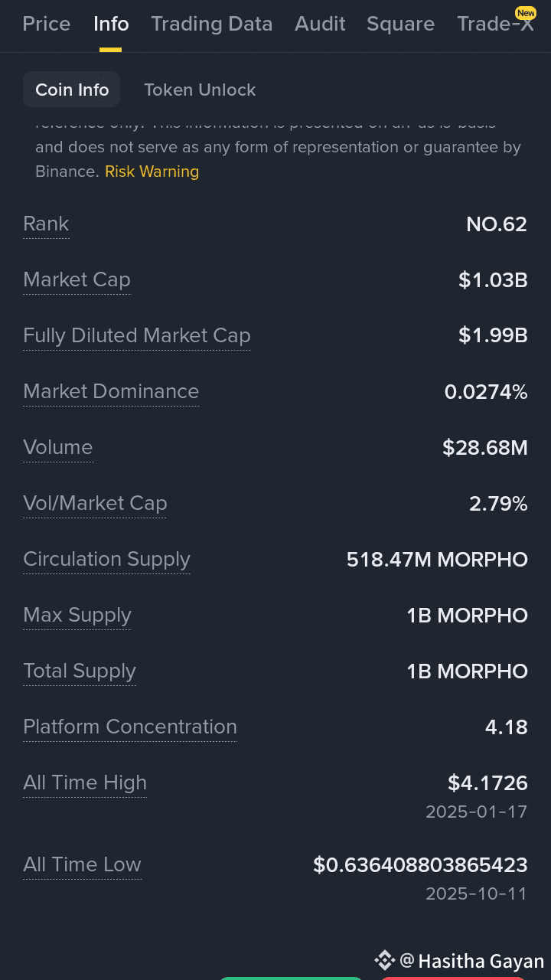Image resolution: width=551 pixels, height=980 pixels.
Task: Tap the Binance logo watermark icon
Action: point(384,960)
